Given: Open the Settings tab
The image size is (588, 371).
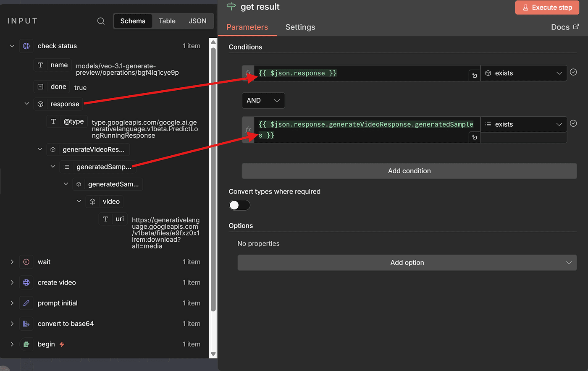Looking at the screenshot, I should click(x=300, y=27).
